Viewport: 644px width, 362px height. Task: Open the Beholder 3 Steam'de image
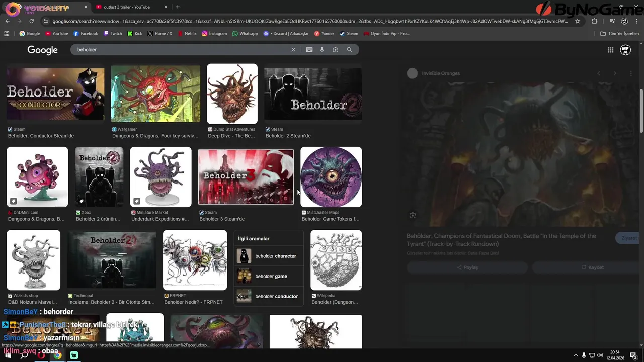(246, 177)
